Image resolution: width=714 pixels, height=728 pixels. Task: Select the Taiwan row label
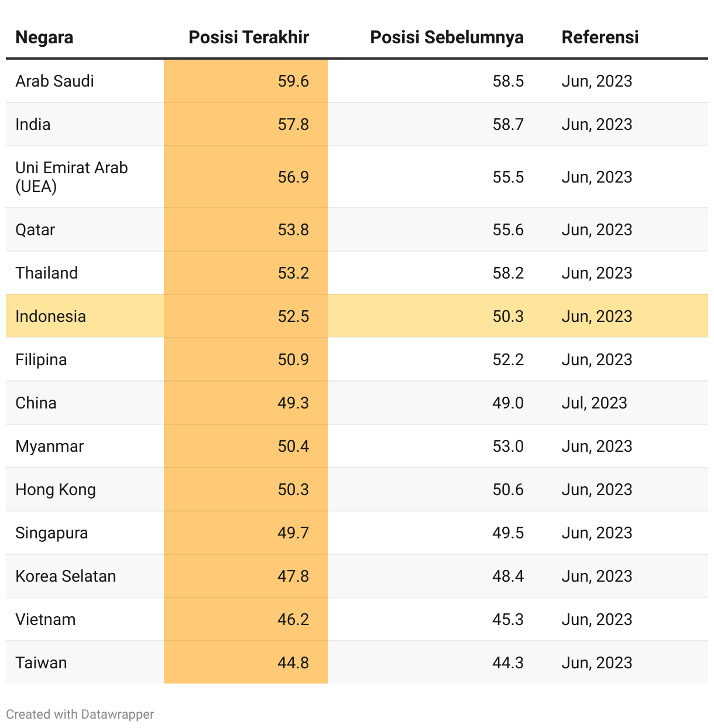click(42, 663)
